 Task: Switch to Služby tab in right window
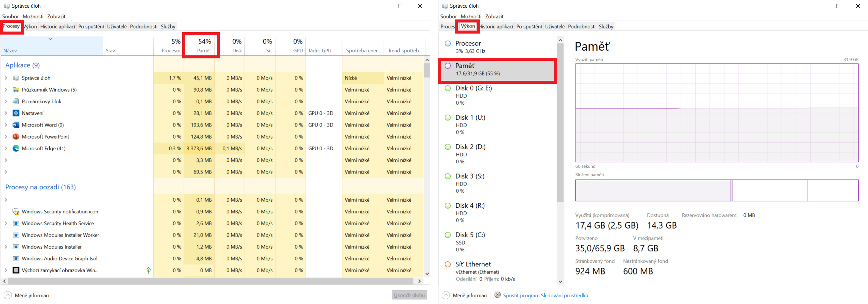point(606,26)
